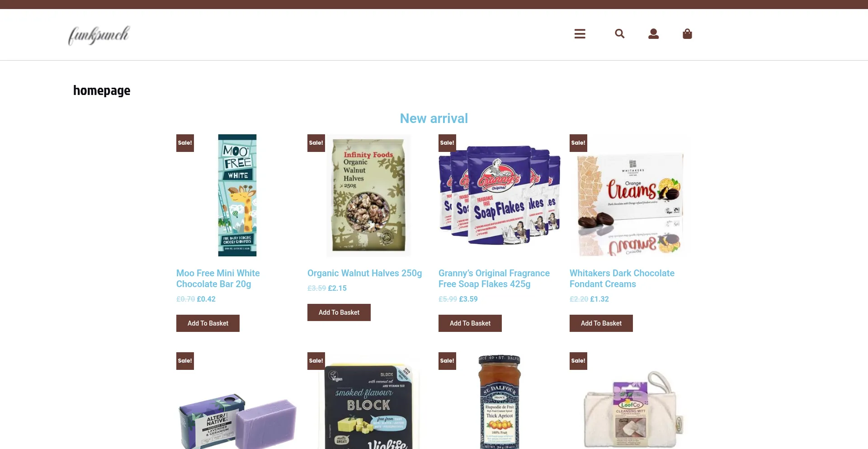Add Moo Free chocolate bar to basket

coord(208,323)
